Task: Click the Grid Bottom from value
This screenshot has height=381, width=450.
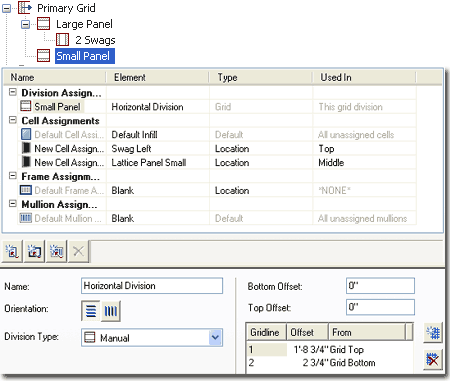Action: tap(352, 363)
